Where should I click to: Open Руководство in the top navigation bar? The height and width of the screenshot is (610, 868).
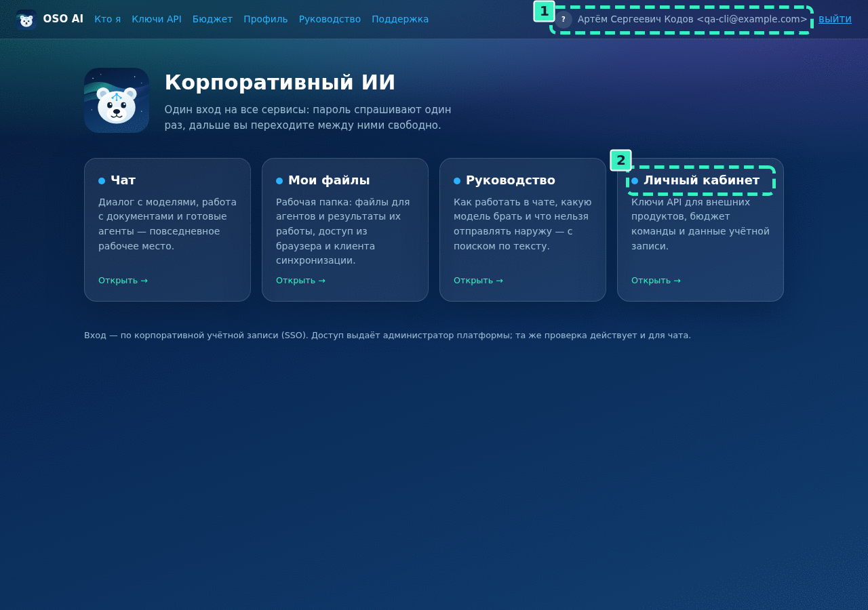coord(330,19)
